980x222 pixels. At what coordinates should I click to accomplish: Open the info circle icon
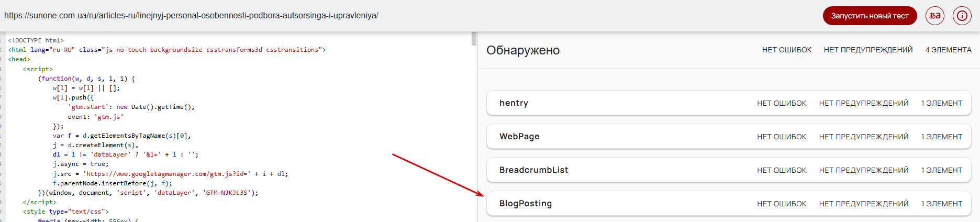click(x=962, y=16)
